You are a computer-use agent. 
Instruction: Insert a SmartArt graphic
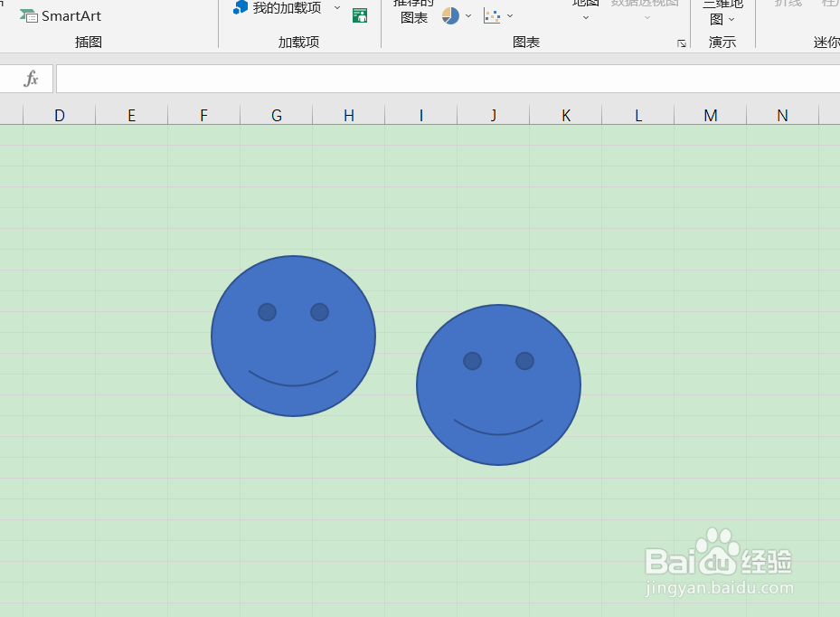(x=61, y=16)
